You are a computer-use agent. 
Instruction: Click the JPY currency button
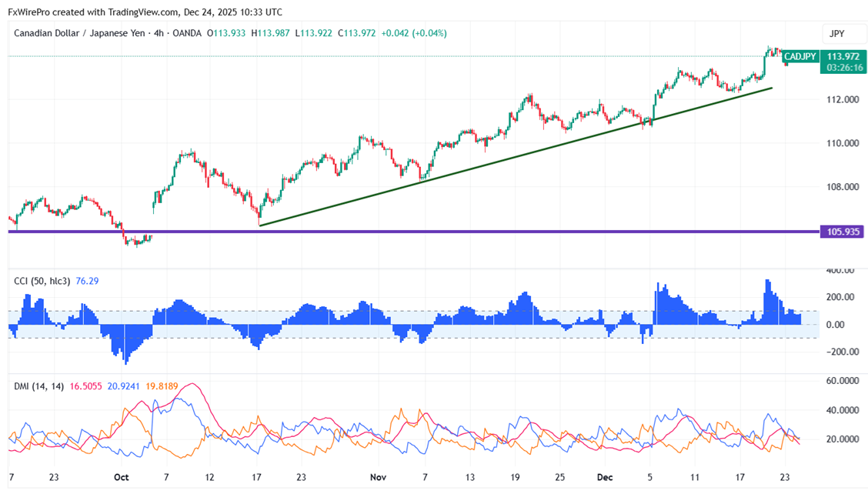[843, 34]
